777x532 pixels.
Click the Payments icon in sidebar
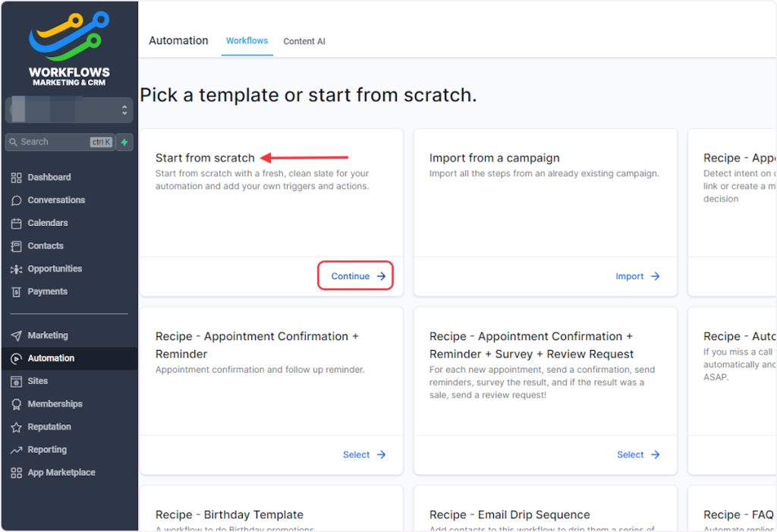[x=16, y=291]
